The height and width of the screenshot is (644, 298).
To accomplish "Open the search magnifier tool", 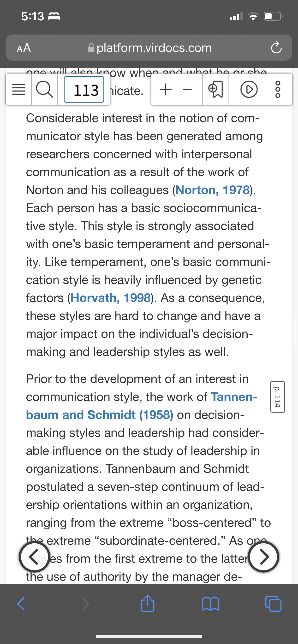I will pyautogui.click(x=45, y=89).
